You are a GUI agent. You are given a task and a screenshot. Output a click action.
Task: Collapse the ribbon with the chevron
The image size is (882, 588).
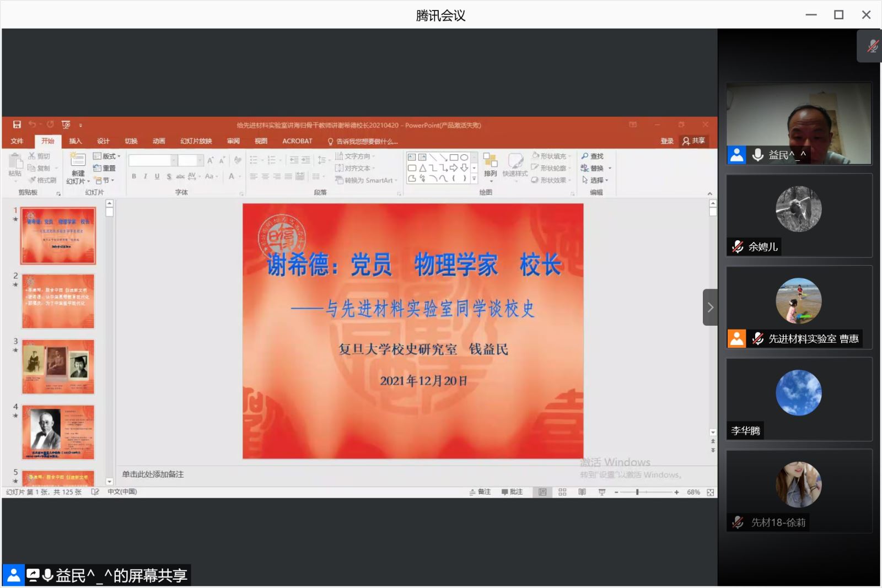710,193
